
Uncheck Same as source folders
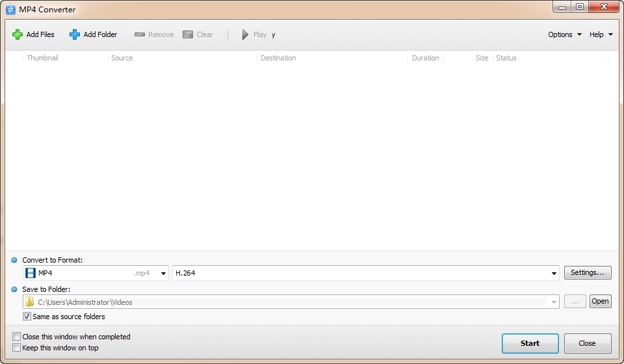(x=27, y=317)
